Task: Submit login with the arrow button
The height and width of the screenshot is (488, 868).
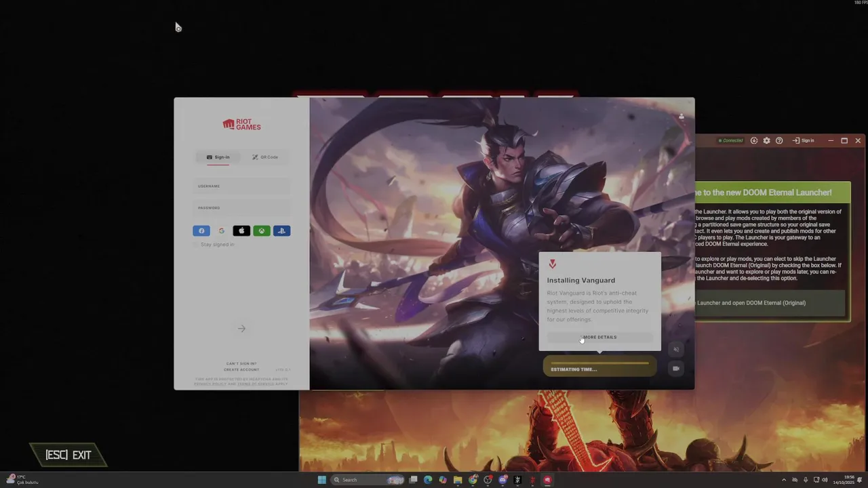Action: pyautogui.click(x=241, y=329)
